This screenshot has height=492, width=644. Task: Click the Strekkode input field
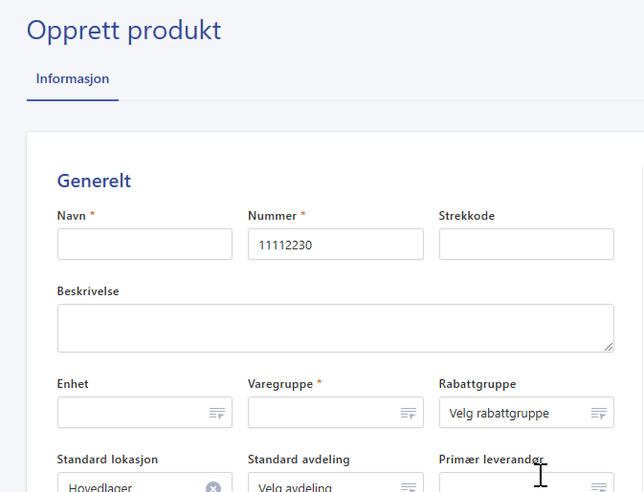coord(526,244)
